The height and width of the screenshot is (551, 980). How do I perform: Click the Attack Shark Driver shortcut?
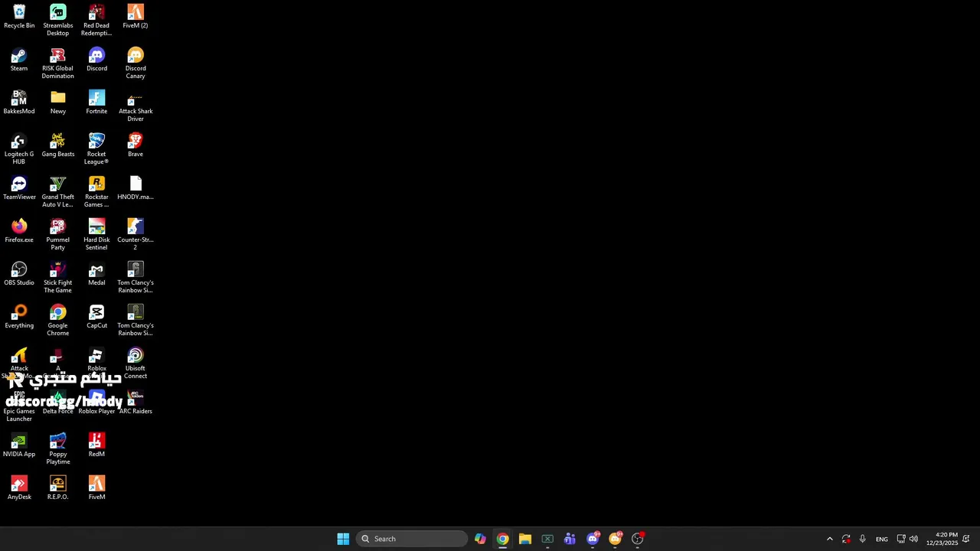click(x=136, y=106)
